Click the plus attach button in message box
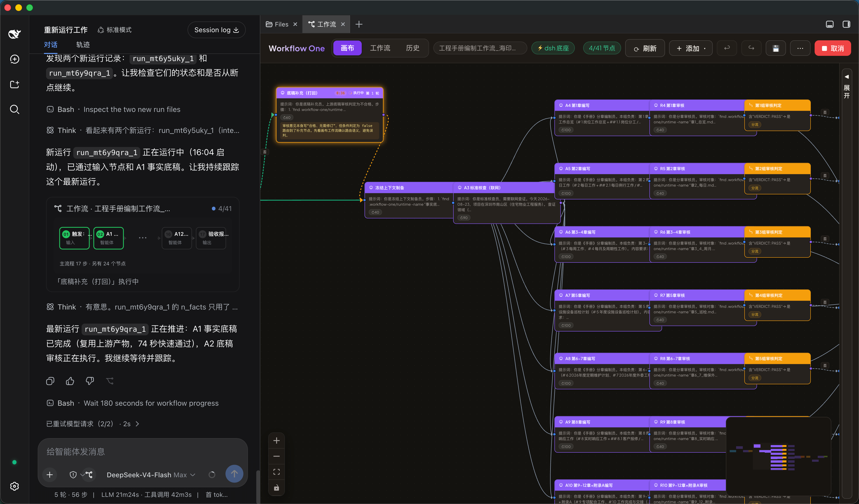The image size is (859, 504). tap(50, 475)
